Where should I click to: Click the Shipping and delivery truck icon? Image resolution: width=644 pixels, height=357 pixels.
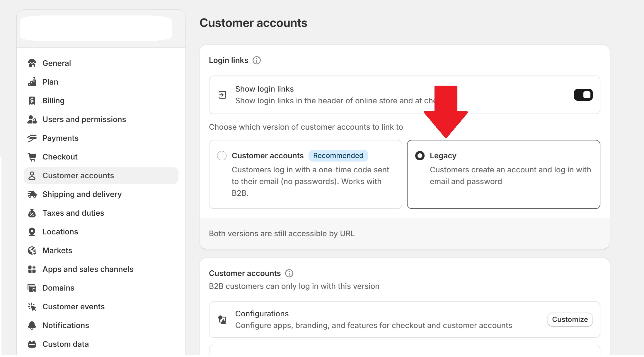[32, 194]
